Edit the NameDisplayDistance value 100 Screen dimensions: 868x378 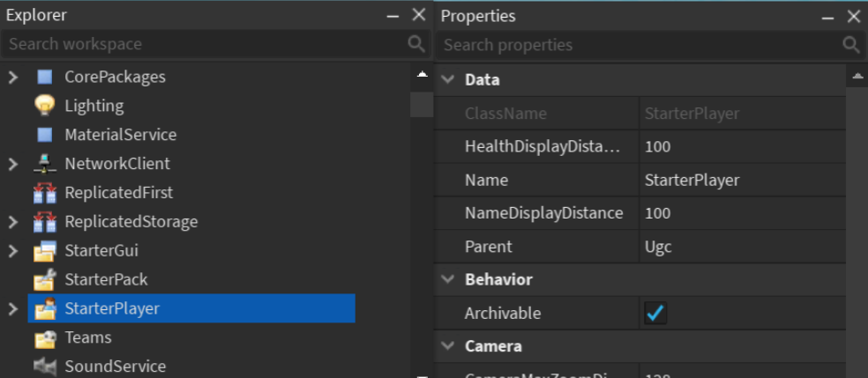point(743,213)
